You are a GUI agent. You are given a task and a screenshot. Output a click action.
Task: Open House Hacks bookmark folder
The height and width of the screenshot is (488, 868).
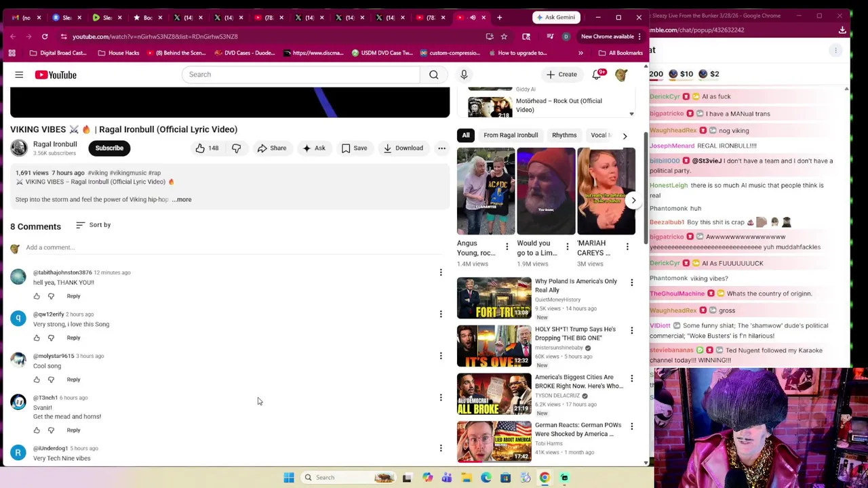(118, 53)
